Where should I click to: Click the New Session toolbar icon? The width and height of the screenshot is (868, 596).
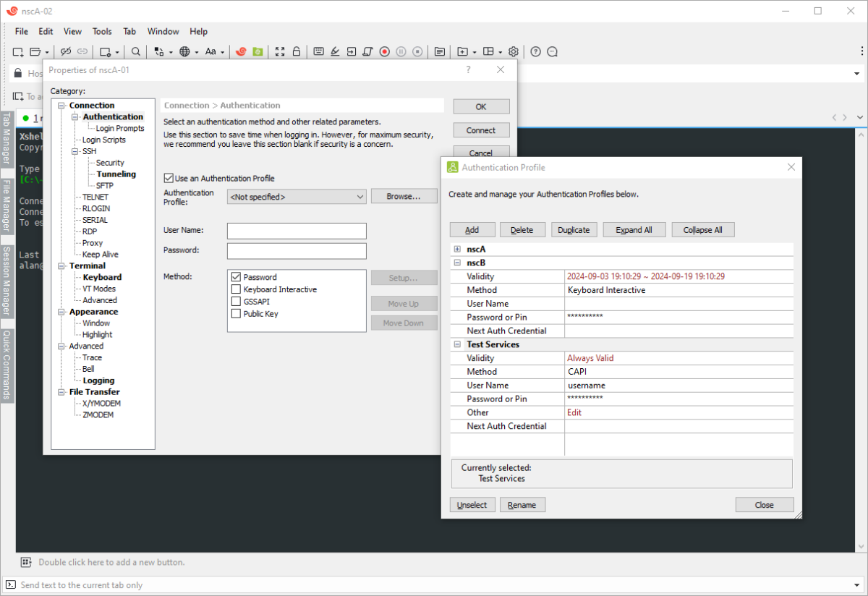coord(18,51)
